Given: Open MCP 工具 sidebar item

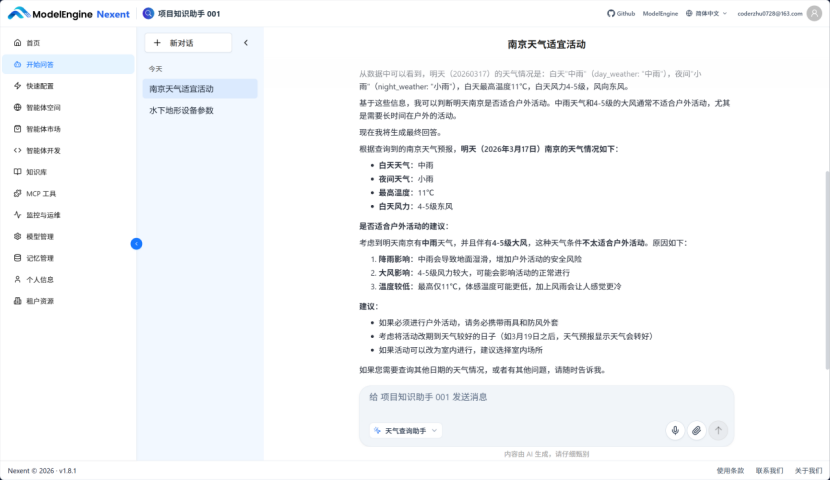Looking at the screenshot, I should click(x=68, y=194).
